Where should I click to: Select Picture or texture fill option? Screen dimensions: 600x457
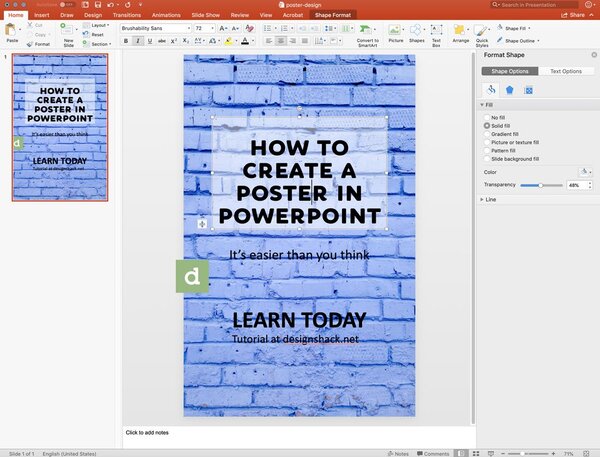[x=487, y=142]
